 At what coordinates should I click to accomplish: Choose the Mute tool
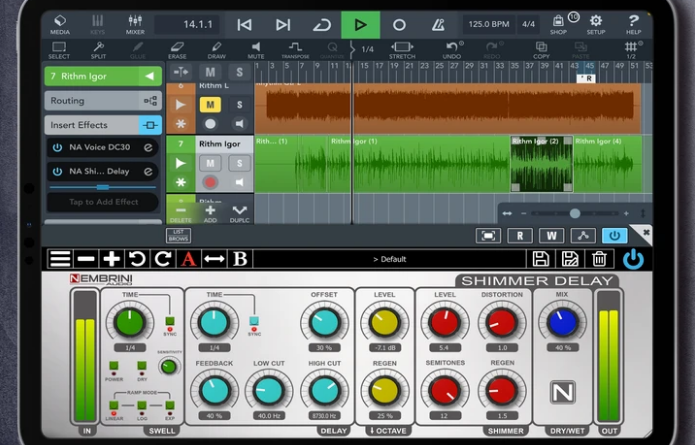256,50
